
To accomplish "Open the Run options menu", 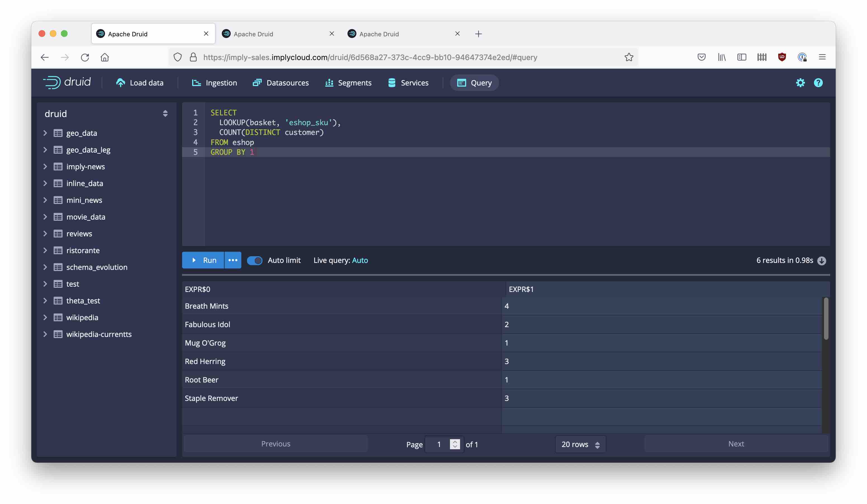I will 233,260.
